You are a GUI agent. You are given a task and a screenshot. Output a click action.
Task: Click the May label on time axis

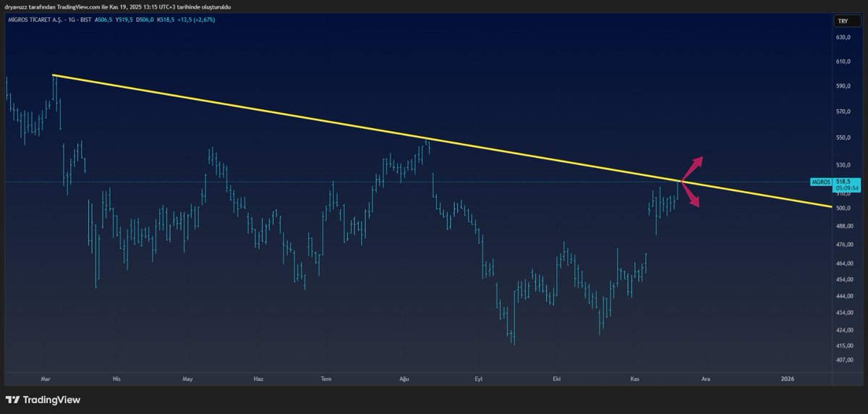[x=188, y=379]
